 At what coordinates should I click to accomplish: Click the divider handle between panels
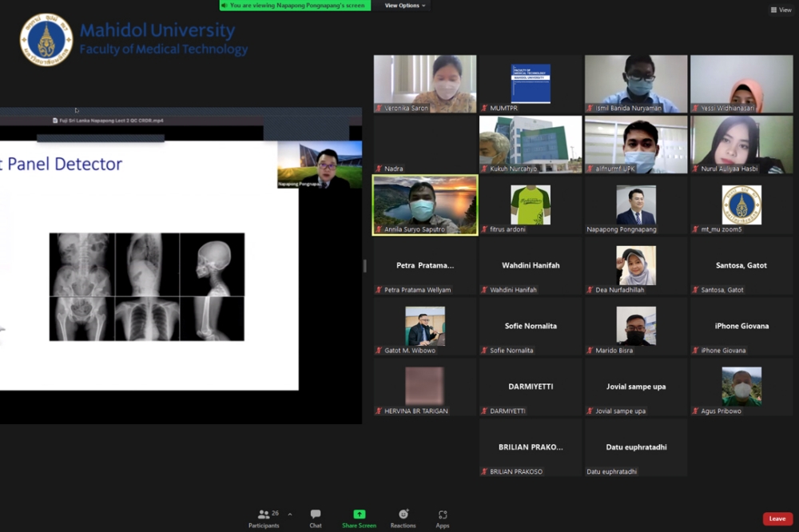(x=366, y=265)
